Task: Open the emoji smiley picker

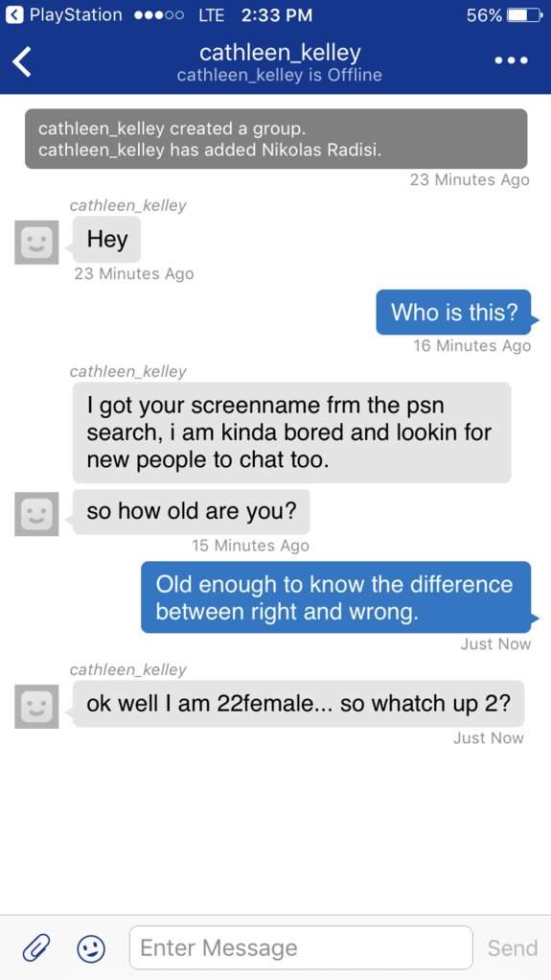Action: tap(91, 948)
